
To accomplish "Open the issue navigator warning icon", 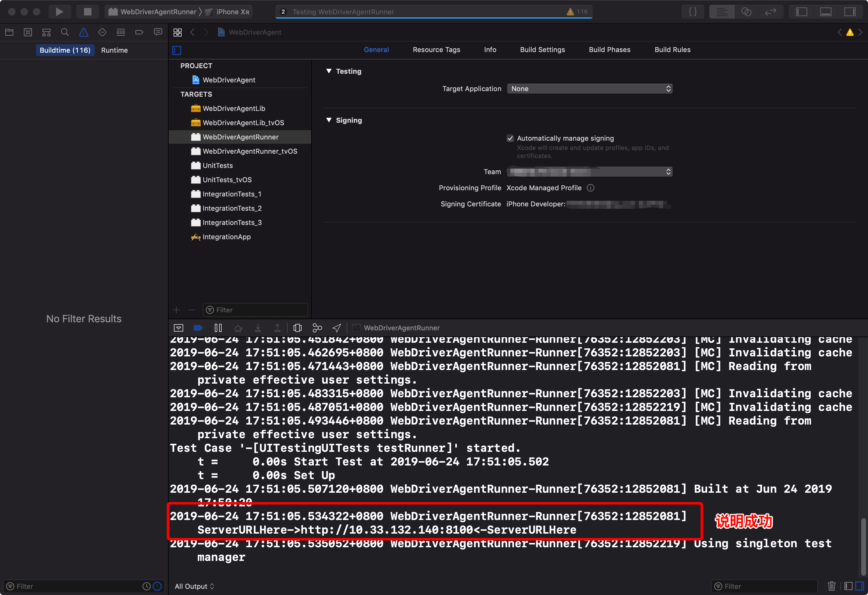I will [84, 33].
